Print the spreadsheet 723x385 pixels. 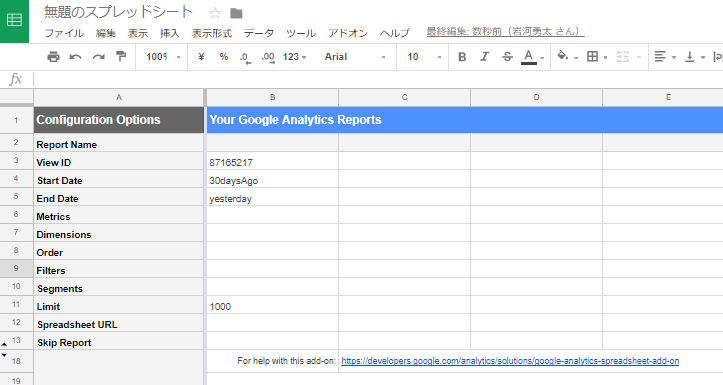coord(53,57)
